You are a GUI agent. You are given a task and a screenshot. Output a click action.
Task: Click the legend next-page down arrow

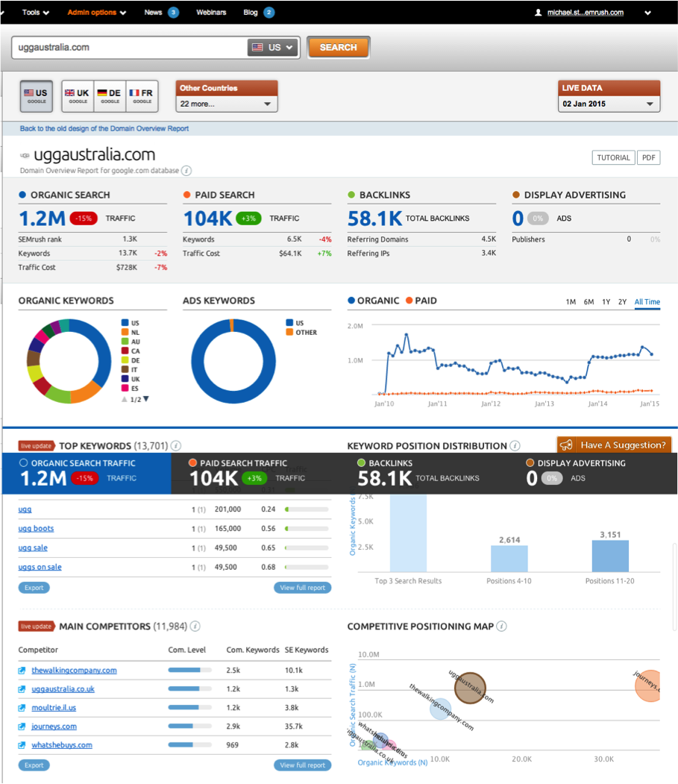(x=146, y=399)
